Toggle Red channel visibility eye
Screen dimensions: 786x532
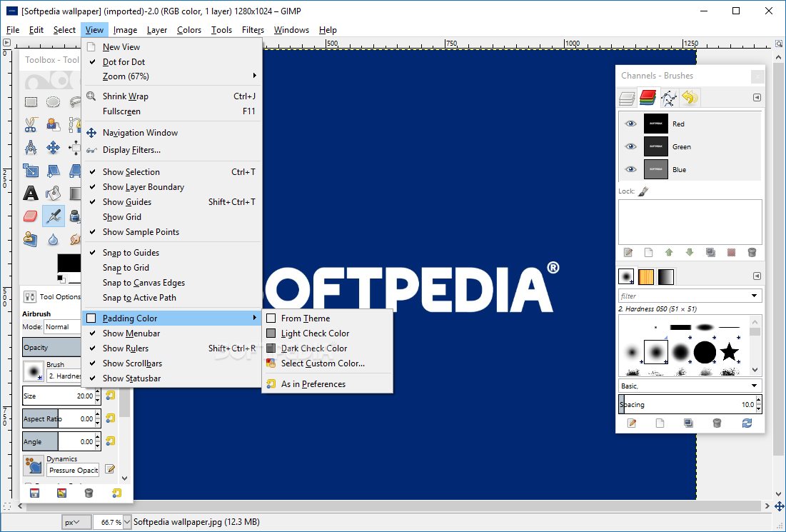[630, 124]
